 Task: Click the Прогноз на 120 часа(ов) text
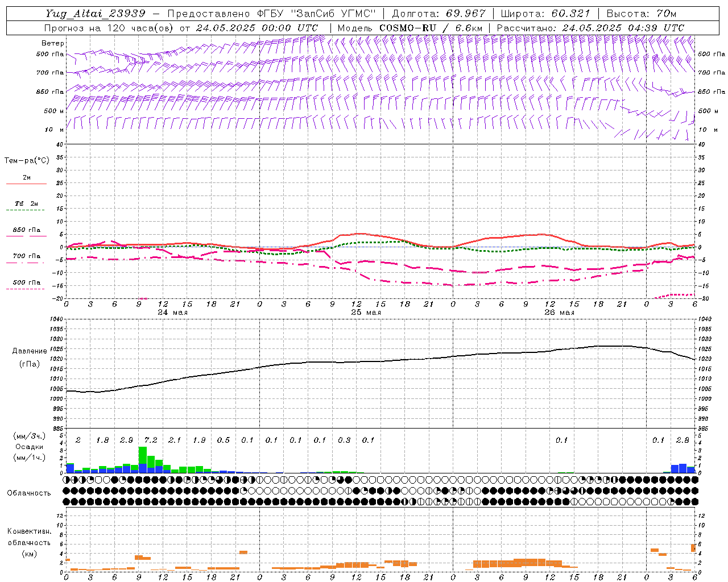[x=109, y=28]
